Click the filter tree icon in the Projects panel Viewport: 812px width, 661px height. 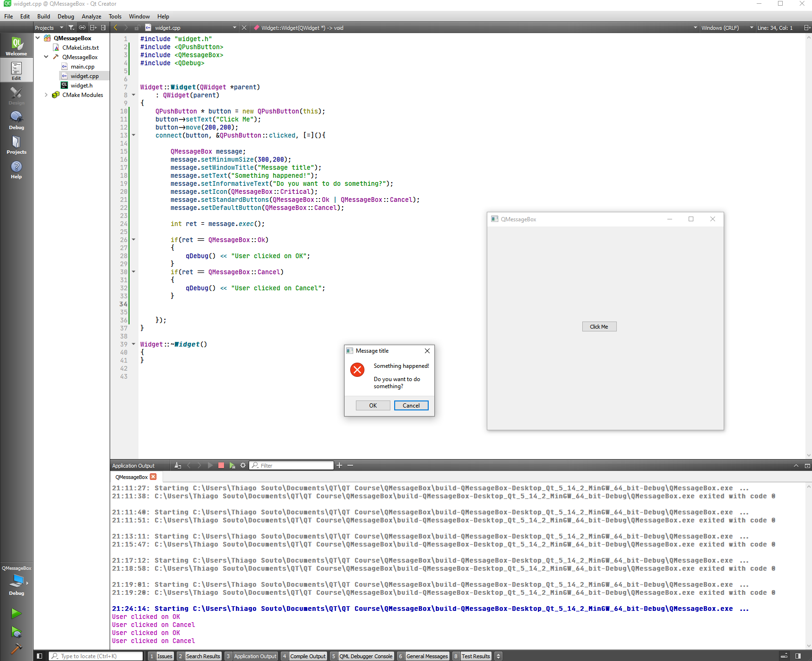click(71, 27)
